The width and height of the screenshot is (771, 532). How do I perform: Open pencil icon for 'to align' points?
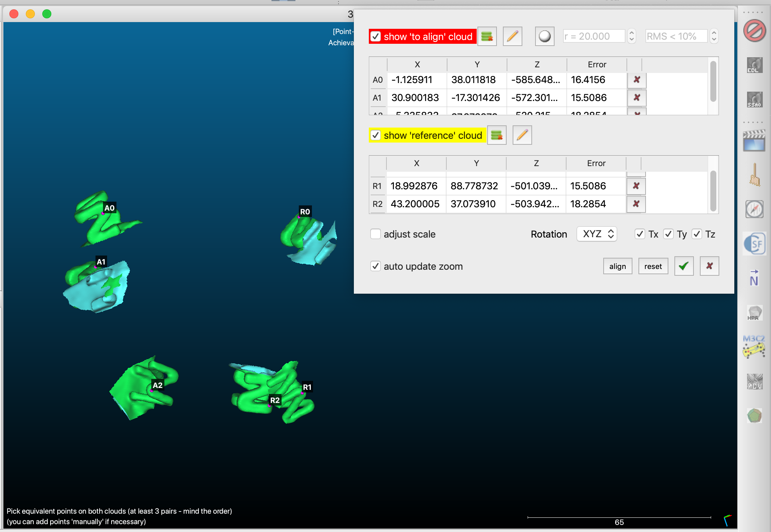tap(513, 37)
